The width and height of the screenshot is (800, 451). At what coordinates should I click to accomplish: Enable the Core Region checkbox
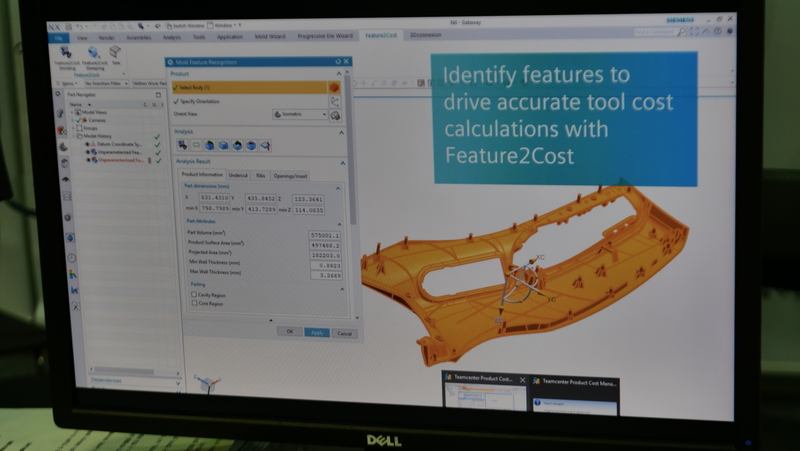[x=194, y=303]
